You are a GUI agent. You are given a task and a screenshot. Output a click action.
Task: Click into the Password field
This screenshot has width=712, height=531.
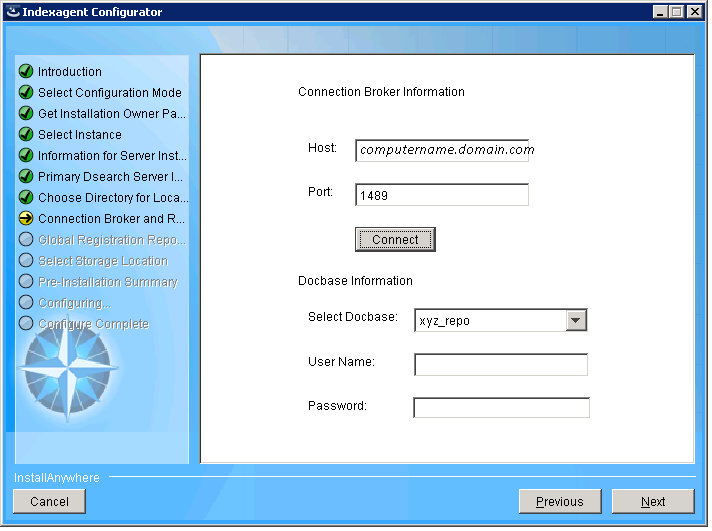(x=501, y=408)
